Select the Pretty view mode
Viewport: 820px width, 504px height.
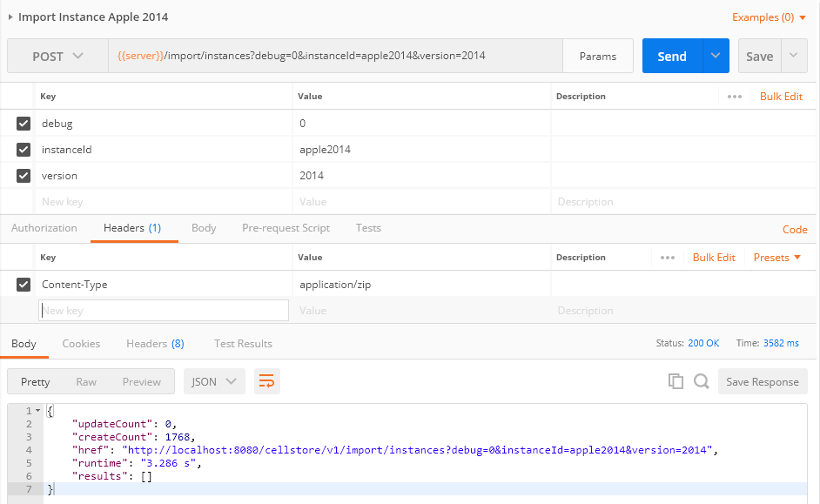click(35, 381)
